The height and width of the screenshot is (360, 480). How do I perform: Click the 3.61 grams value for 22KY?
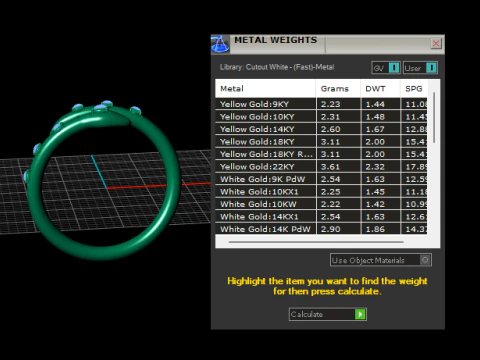[x=331, y=167]
